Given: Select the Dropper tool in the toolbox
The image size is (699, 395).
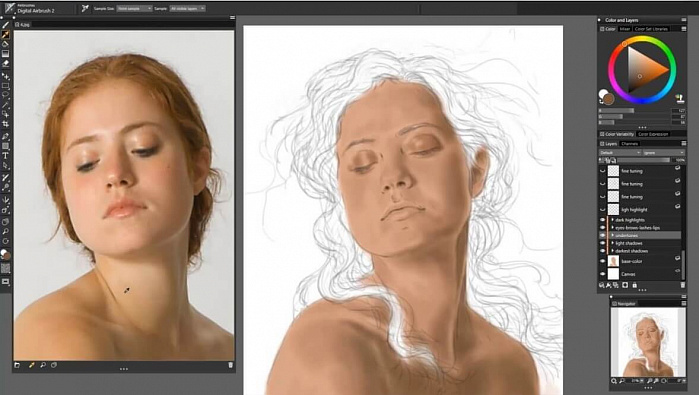Looking at the screenshot, I should [x=5, y=34].
